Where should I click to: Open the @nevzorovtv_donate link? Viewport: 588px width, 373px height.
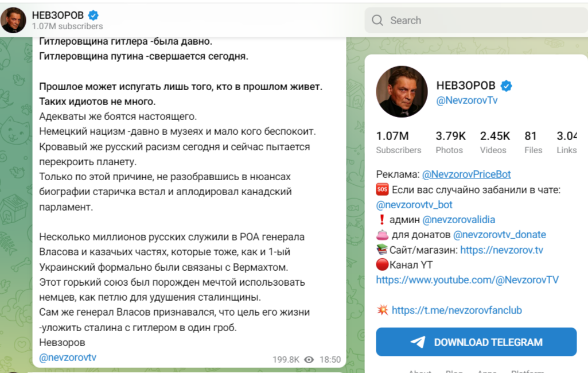pos(500,235)
